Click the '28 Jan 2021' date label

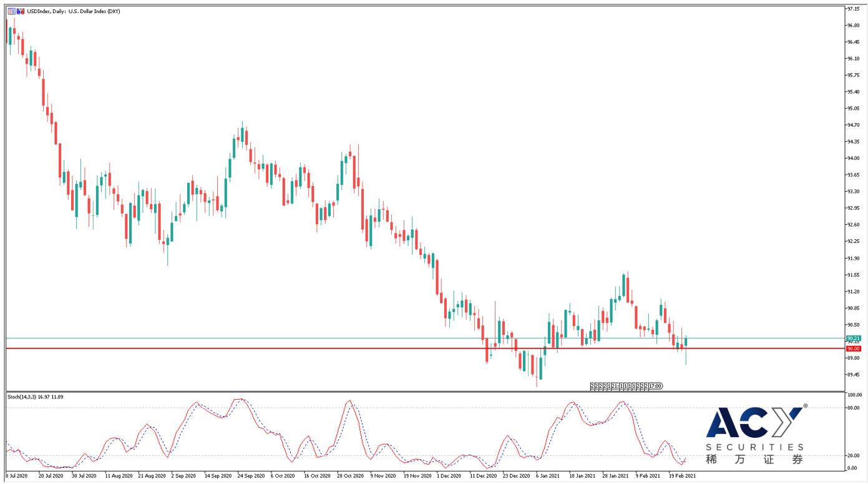615,475
